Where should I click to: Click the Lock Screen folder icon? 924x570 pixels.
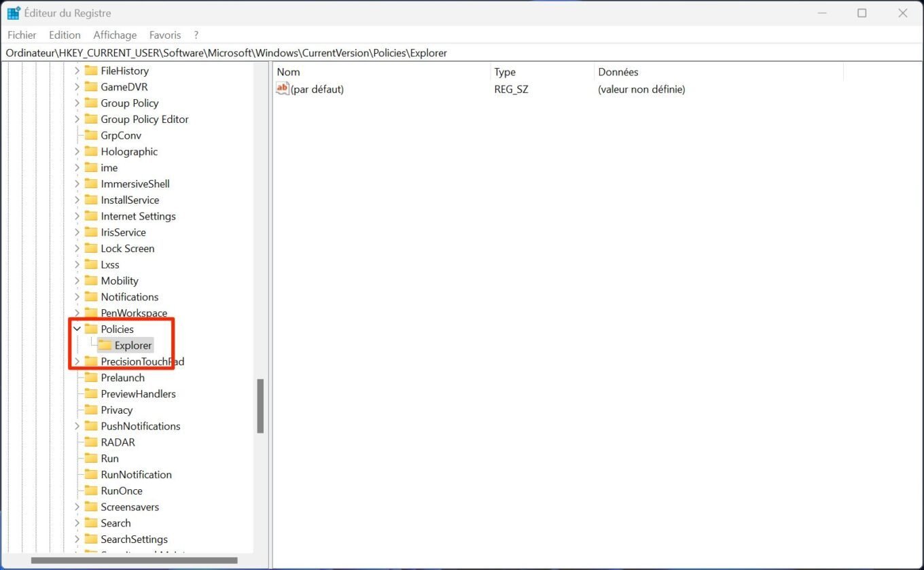(x=91, y=249)
